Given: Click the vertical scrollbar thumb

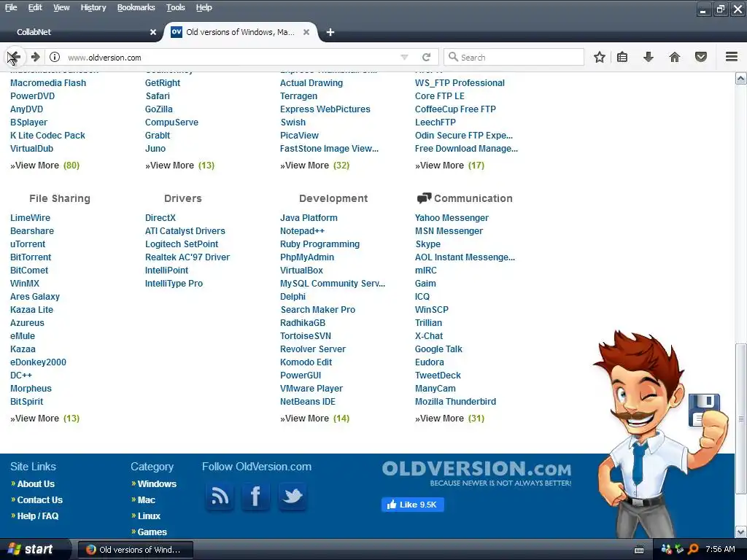Looking at the screenshot, I should pyautogui.click(x=741, y=419).
